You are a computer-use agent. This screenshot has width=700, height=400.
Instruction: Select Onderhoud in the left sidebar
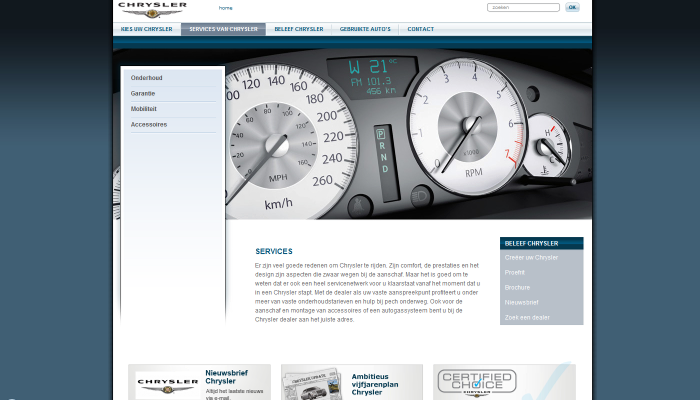coord(146,78)
